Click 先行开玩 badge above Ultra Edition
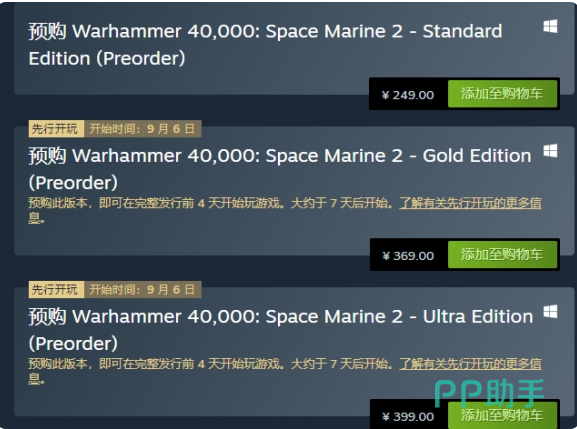The width and height of the screenshot is (577, 429). pyautogui.click(x=56, y=290)
